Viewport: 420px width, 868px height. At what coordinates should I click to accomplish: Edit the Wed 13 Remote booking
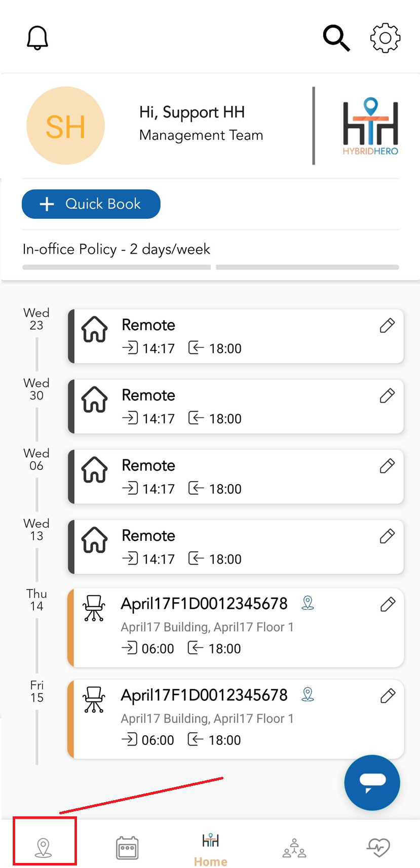point(387,536)
